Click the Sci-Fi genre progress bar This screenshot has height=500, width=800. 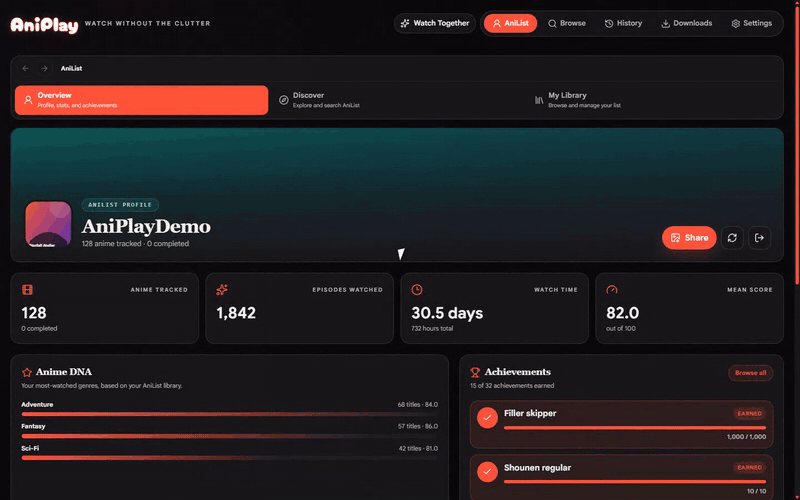tap(230, 458)
